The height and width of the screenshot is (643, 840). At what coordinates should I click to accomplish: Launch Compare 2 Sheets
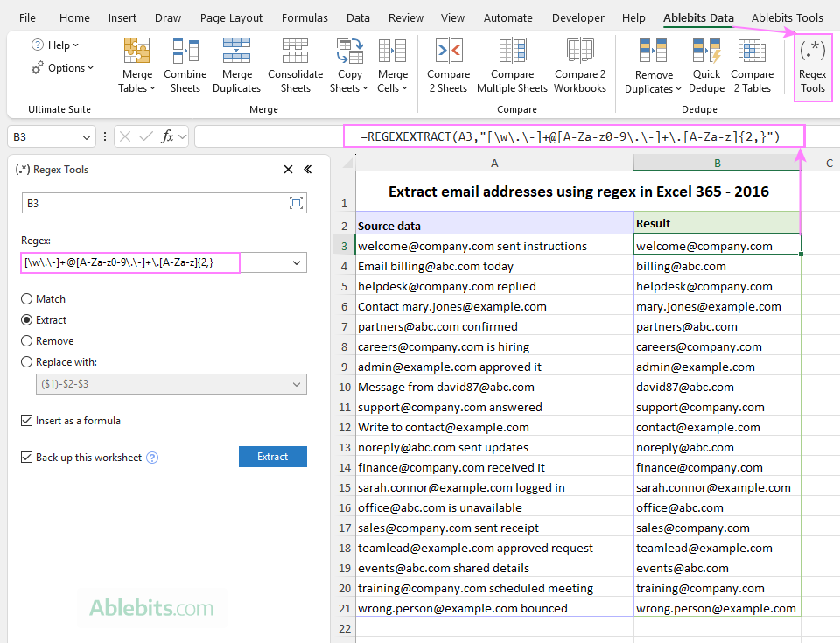[448, 66]
